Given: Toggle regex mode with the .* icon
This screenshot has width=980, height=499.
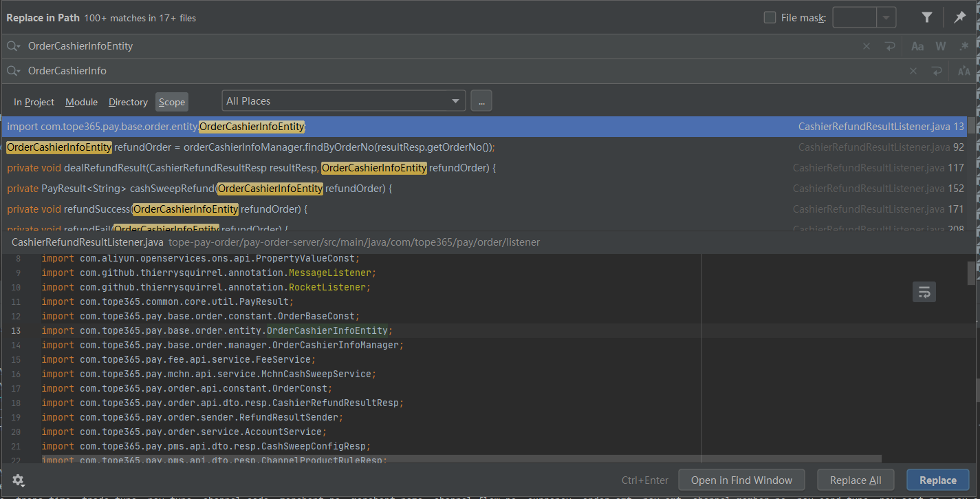Looking at the screenshot, I should (963, 45).
